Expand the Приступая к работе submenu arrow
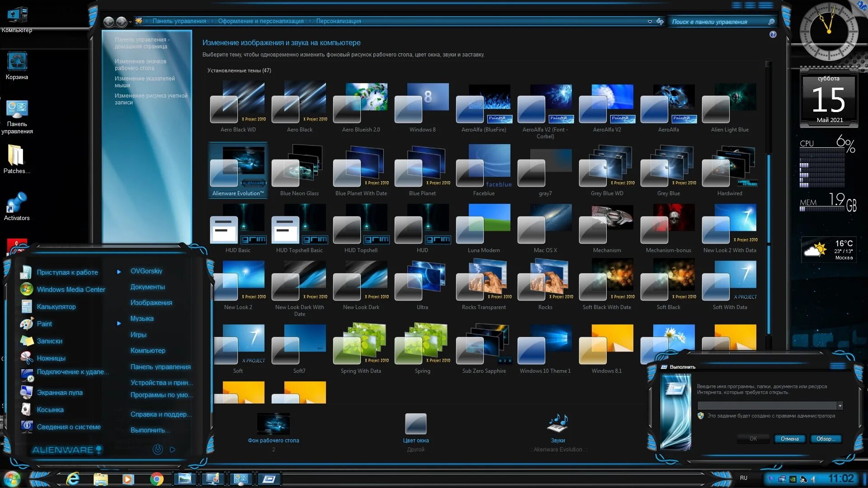Image resolution: width=868 pixels, height=488 pixels. tap(119, 272)
